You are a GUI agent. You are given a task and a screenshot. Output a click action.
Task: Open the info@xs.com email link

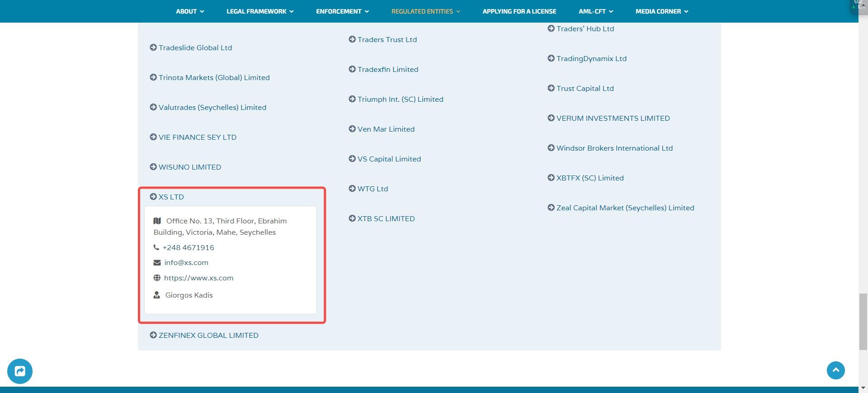coord(186,263)
